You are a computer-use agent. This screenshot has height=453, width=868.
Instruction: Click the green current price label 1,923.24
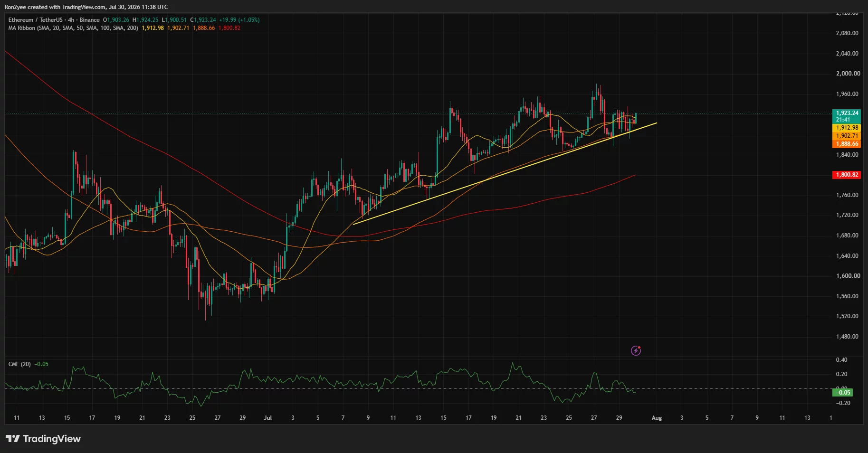pyautogui.click(x=847, y=113)
